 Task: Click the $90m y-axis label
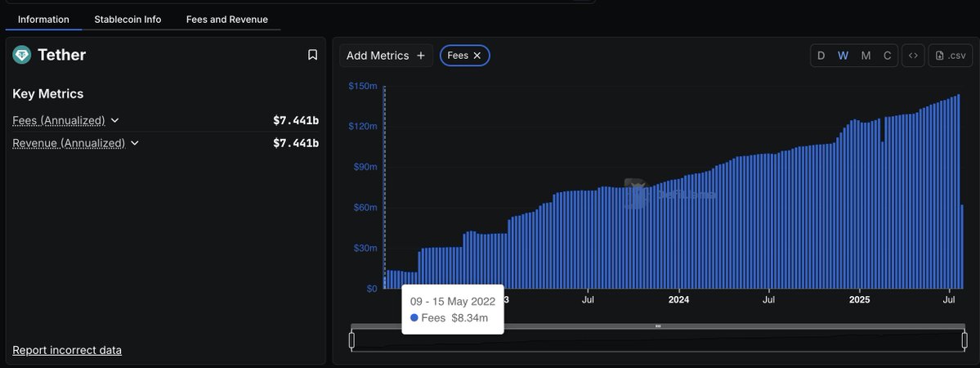click(365, 167)
